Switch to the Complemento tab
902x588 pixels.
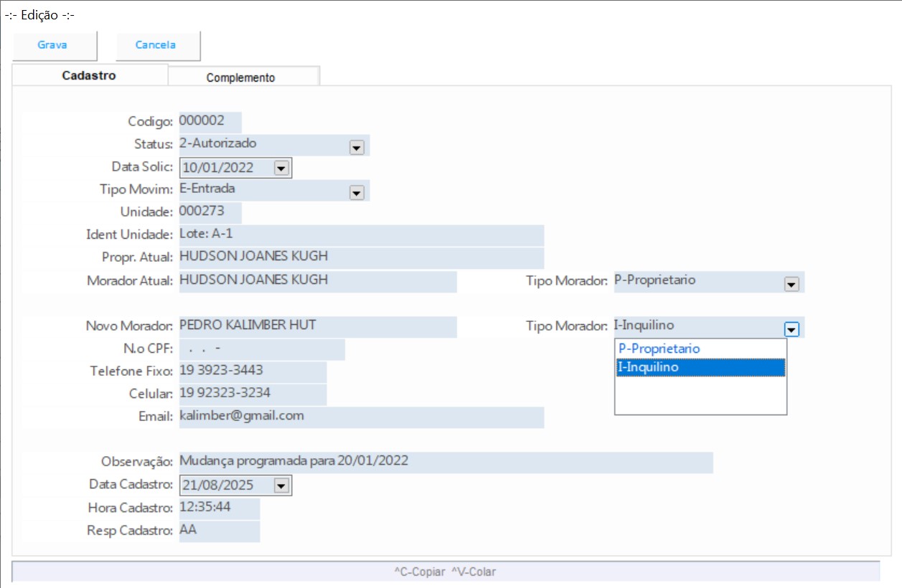[240, 77]
